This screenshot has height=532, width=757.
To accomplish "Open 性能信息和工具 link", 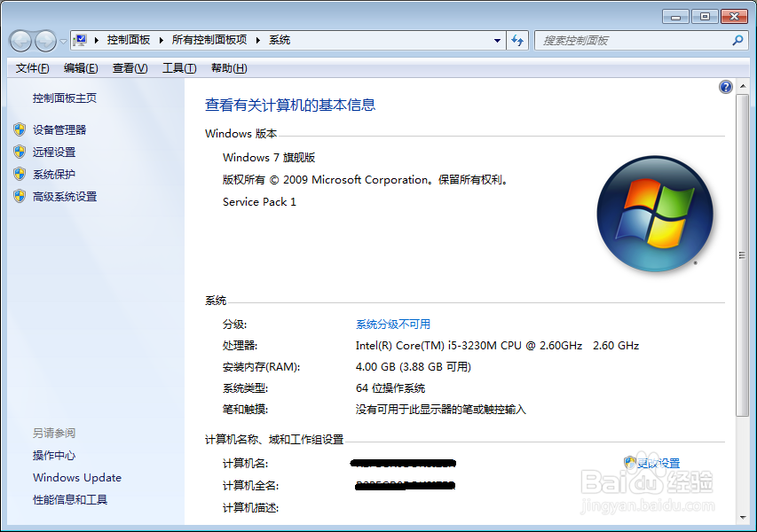I will point(70,500).
